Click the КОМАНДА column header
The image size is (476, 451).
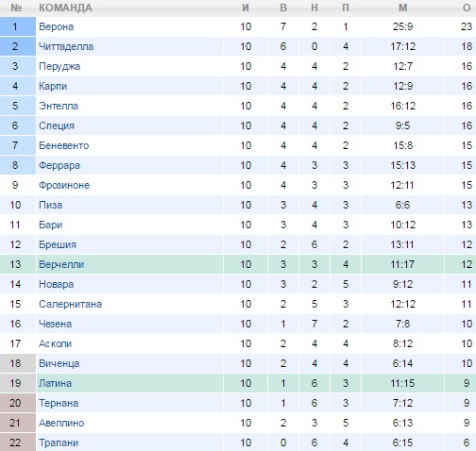point(65,8)
